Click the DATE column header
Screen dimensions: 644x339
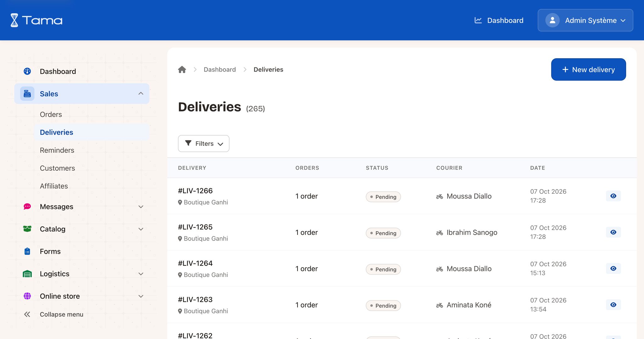(537, 168)
